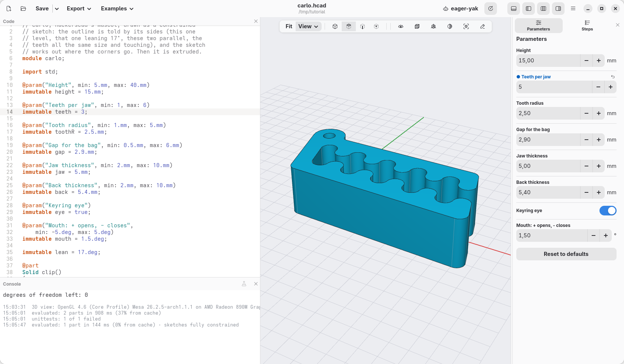Click the auto re-evaluate lightning refresh icon
This screenshot has height=364, width=624.
(x=491, y=9)
